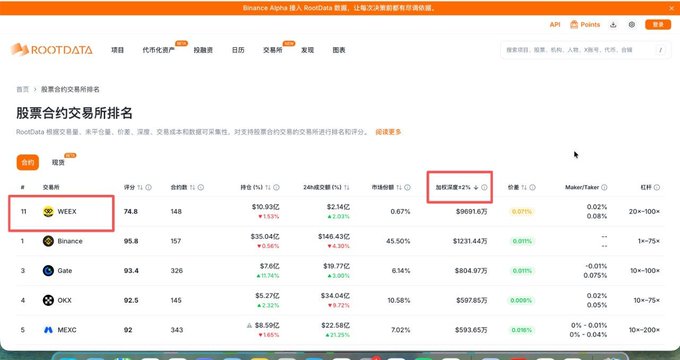The height and width of the screenshot is (360, 680).
Task: Open the Binance exchange name
Action: [70, 241]
